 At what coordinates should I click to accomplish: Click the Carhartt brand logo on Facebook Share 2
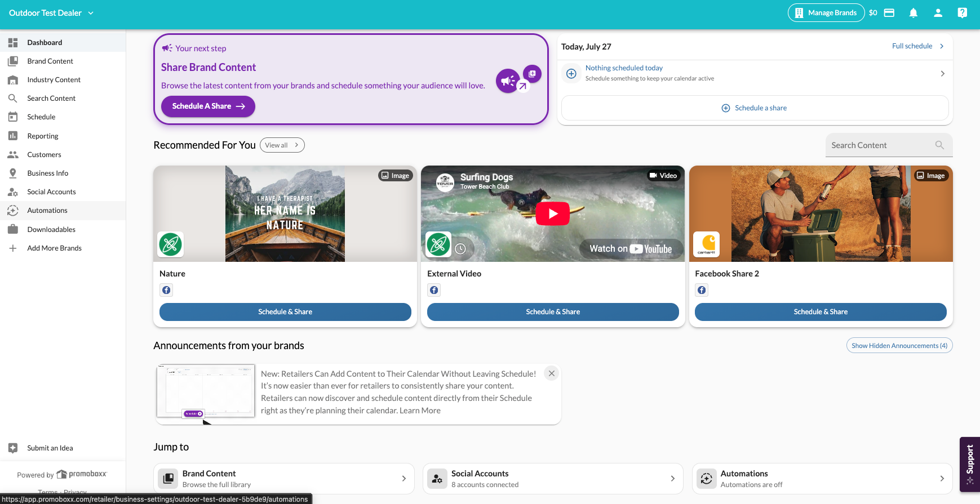point(707,244)
